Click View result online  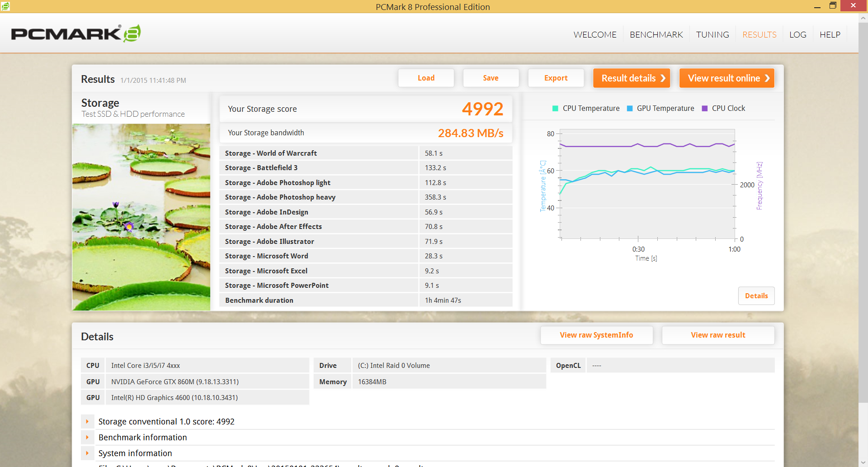727,78
